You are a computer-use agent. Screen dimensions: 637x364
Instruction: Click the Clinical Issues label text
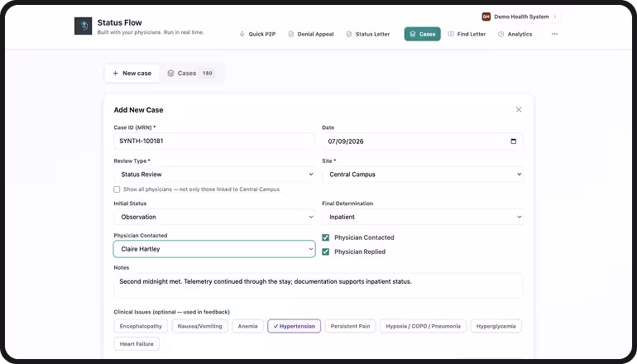pos(171,312)
